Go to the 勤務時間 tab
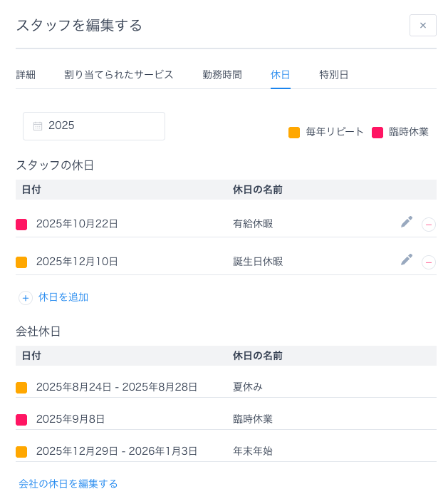This screenshot has height=504, width=448. click(222, 75)
